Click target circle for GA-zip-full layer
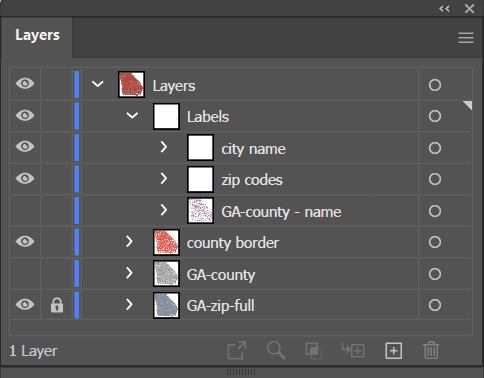 pyautogui.click(x=435, y=305)
